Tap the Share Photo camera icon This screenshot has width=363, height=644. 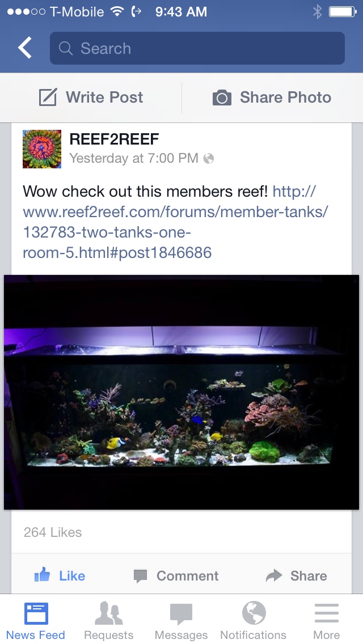coord(222,98)
